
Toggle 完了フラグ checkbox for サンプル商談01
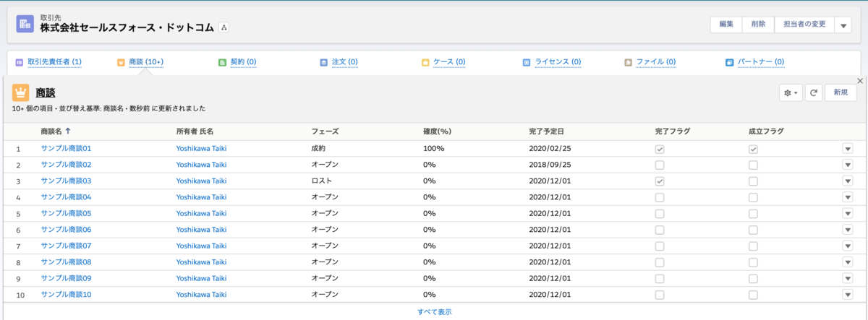click(x=659, y=149)
